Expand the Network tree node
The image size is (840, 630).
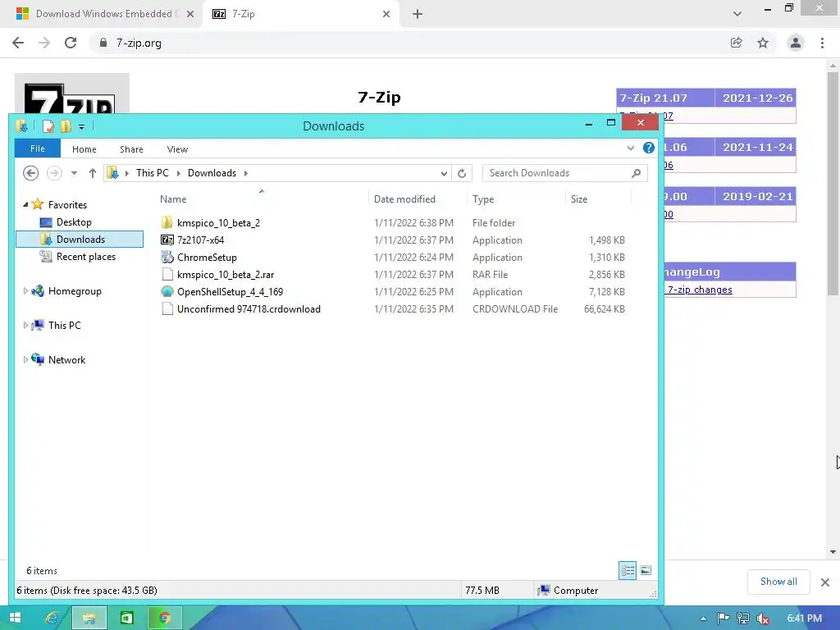click(x=25, y=359)
